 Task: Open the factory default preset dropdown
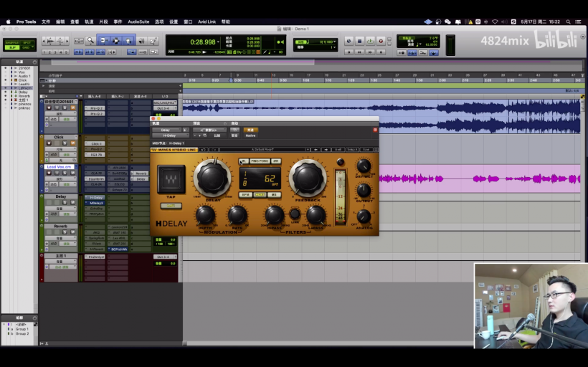pos(209,130)
